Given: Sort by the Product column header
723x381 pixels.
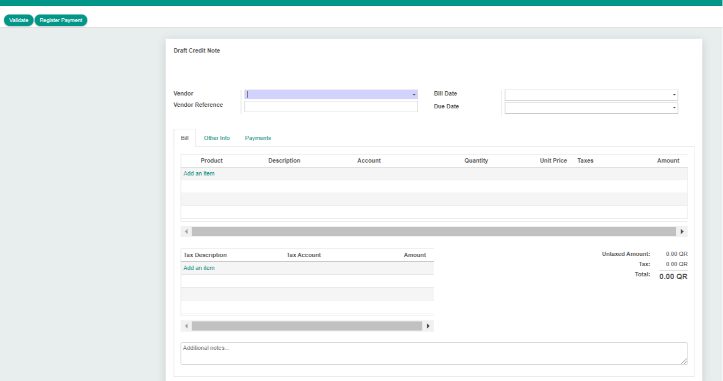Looking at the screenshot, I should coord(212,161).
